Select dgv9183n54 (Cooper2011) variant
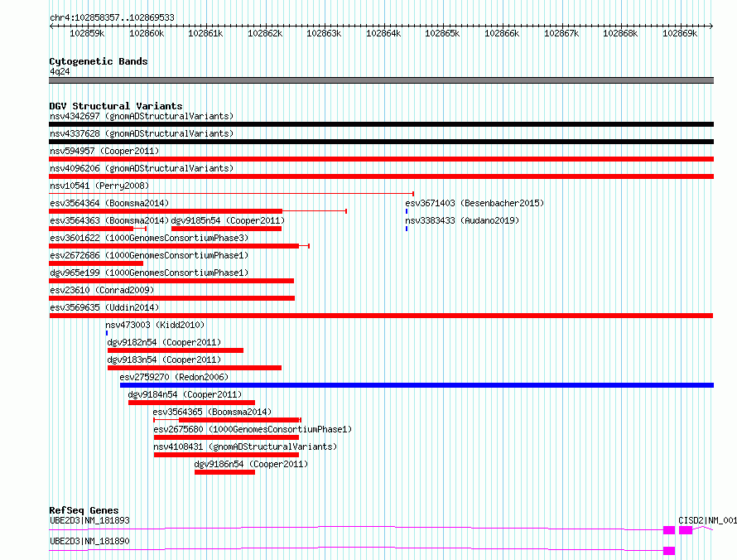737x560 pixels. pos(164,360)
